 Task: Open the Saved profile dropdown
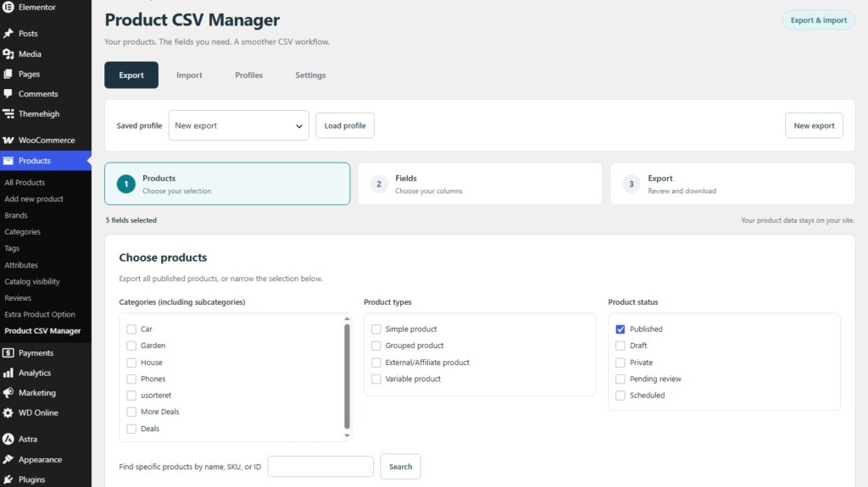click(238, 125)
